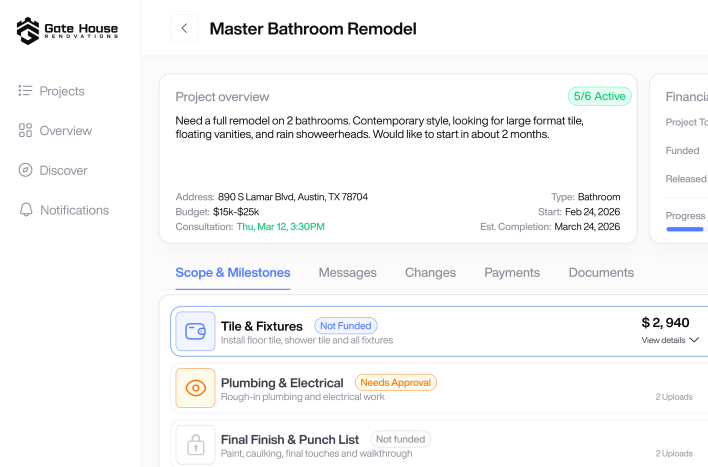Click the Discover compass icon

(25, 170)
